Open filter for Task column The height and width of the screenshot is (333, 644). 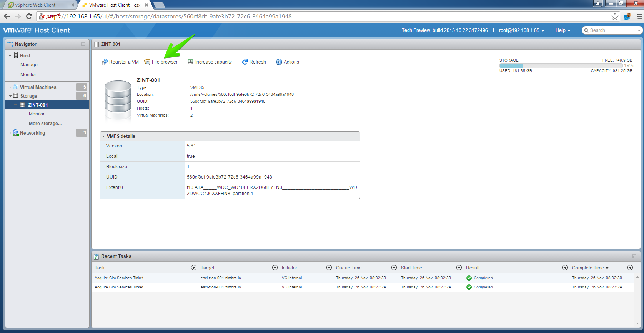click(194, 268)
